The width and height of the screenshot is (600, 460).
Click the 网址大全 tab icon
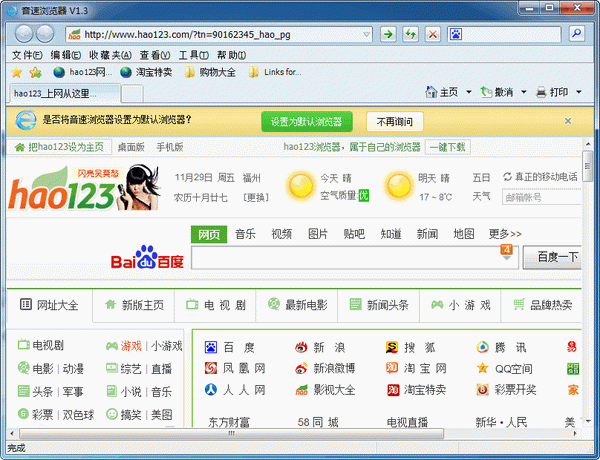click(x=26, y=305)
